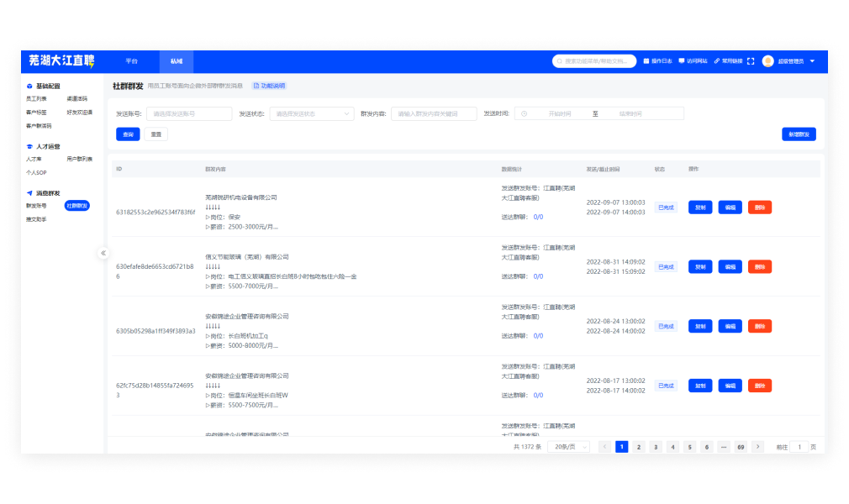Open 人才库 in the sidebar
This screenshot has width=849, height=504.
point(34,159)
